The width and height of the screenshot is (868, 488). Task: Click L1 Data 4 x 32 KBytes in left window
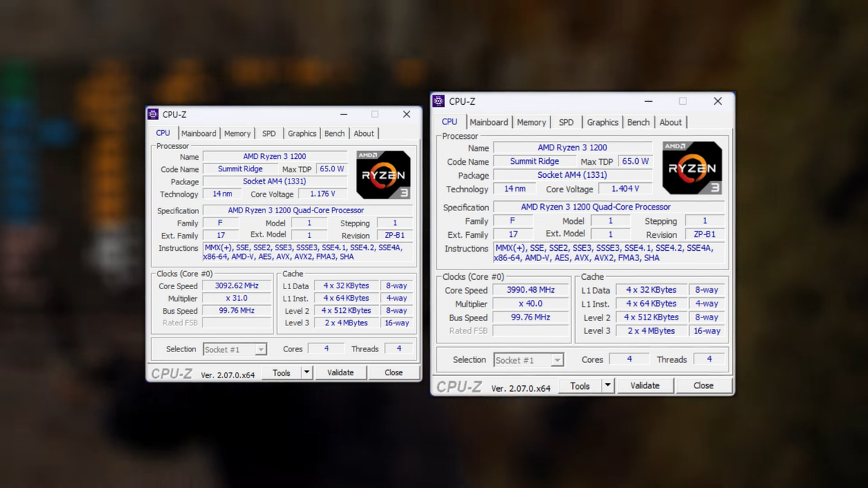click(346, 286)
